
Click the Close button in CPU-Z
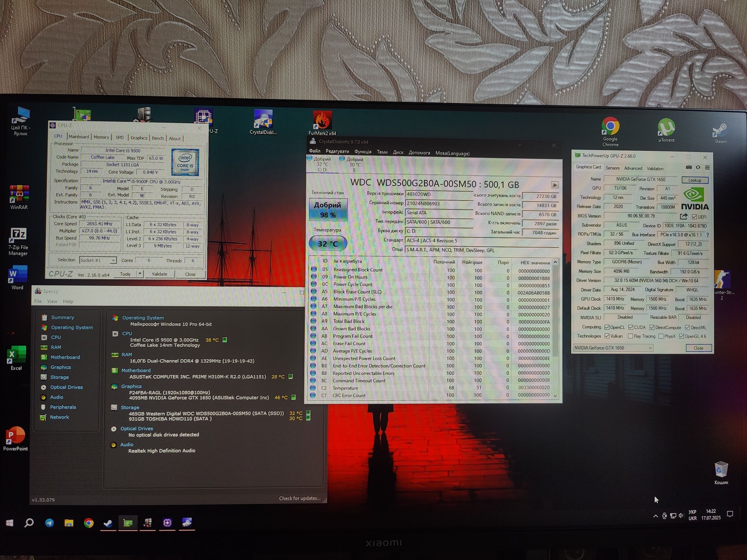[190, 274]
